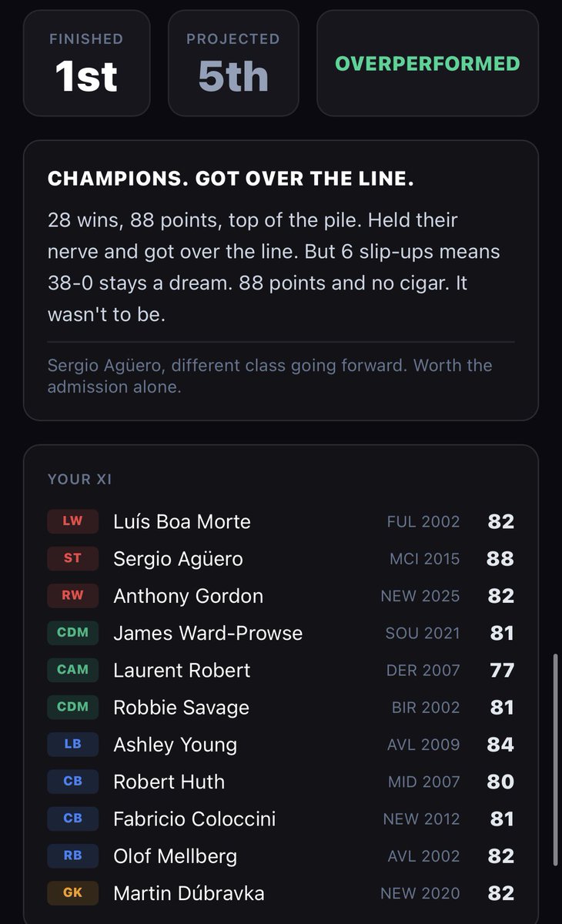The width and height of the screenshot is (562, 924).
Task: Tap the LB position badge
Action: pos(72,744)
